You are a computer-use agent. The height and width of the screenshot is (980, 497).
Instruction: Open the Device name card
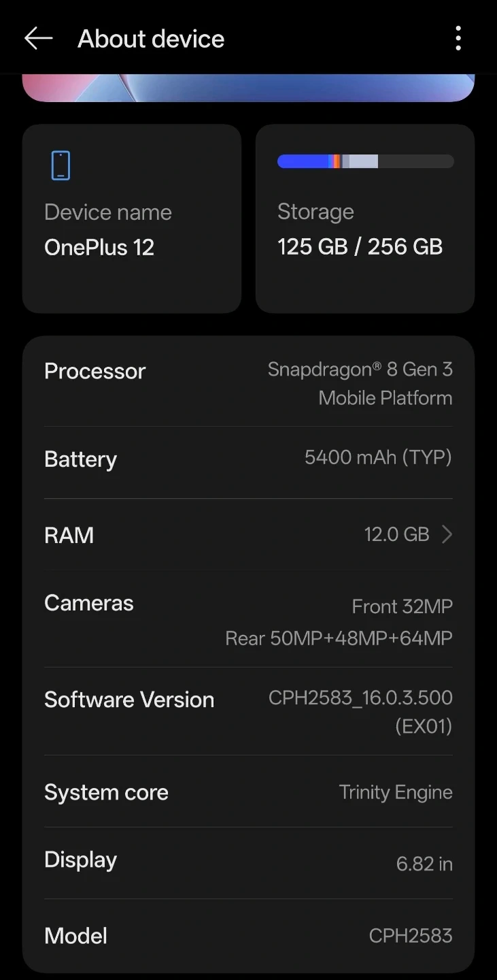click(x=132, y=218)
